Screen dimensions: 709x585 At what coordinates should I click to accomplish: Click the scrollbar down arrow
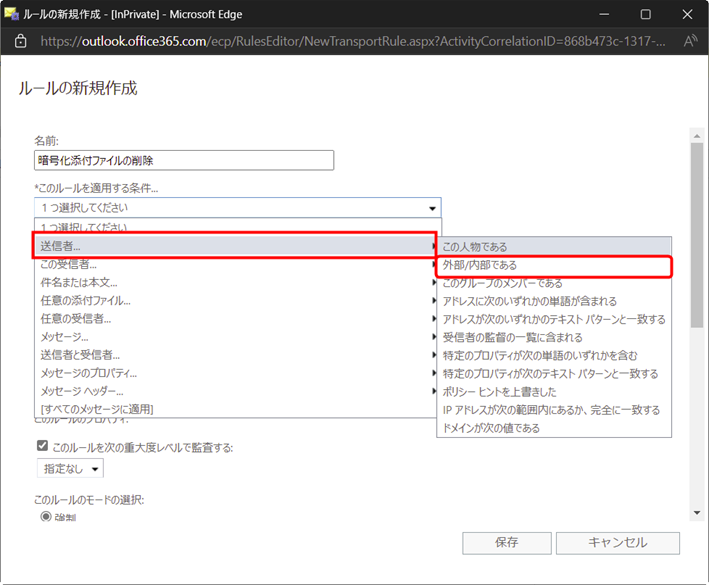(697, 513)
